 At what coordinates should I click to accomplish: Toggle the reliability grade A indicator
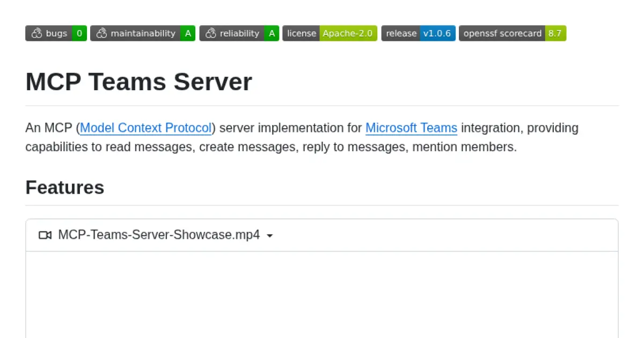coord(272,33)
